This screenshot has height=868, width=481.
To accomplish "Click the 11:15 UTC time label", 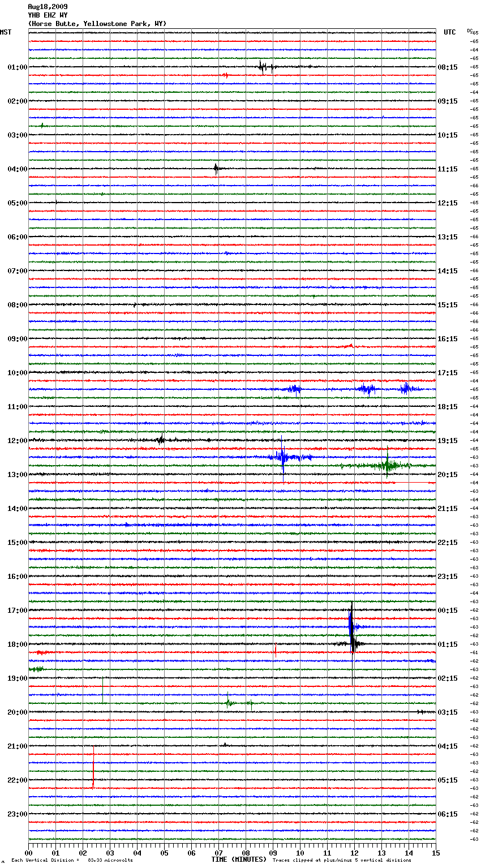I will click(x=448, y=169).
